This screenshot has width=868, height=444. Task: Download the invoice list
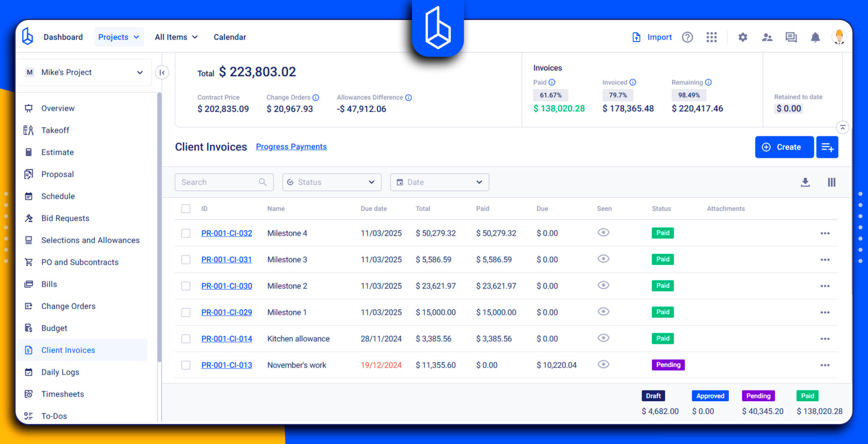click(805, 182)
